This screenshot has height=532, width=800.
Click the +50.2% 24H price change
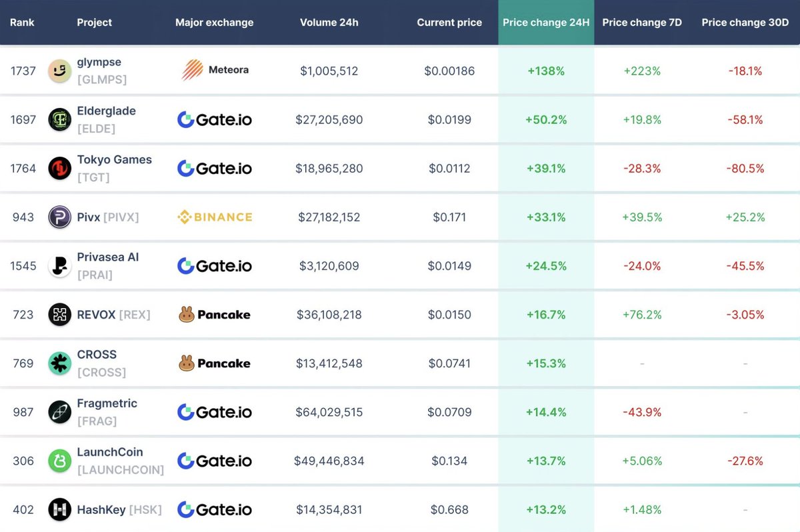point(546,119)
